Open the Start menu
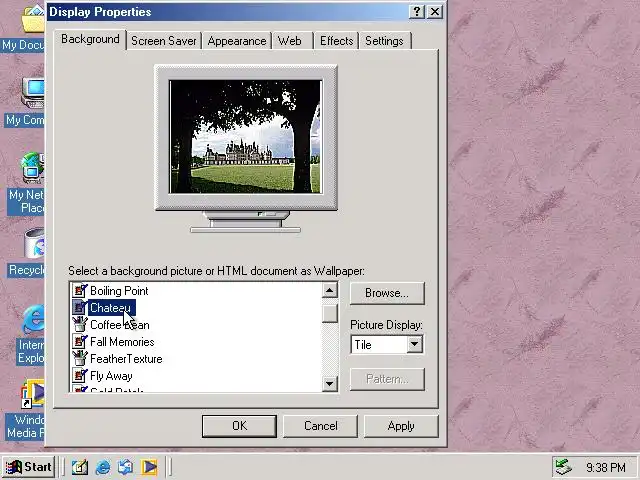 tap(29, 467)
